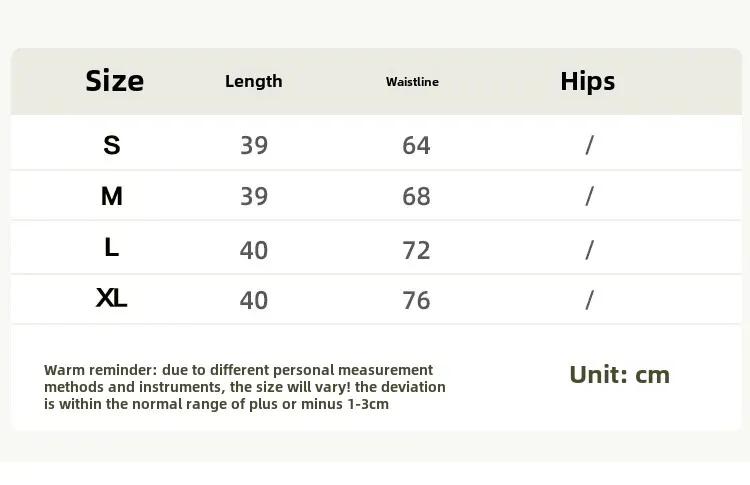Screen dimensions: 750x485
Task: Click the waistline value 64
Action: (416, 145)
